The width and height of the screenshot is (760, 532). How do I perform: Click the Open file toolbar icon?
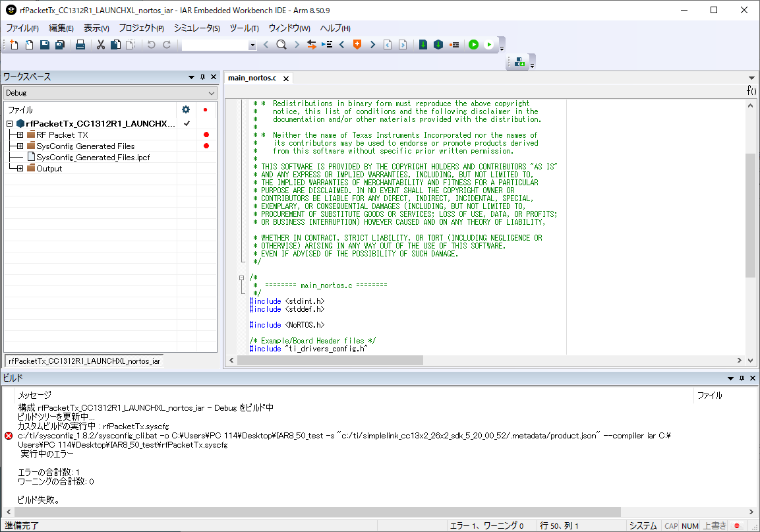(30, 45)
